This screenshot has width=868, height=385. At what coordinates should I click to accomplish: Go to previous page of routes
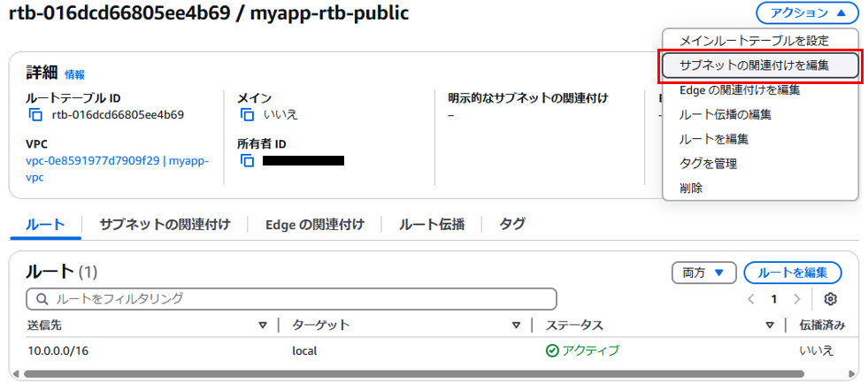750,299
